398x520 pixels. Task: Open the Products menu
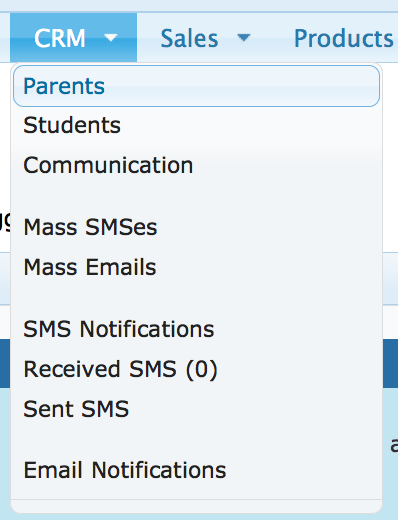point(344,38)
